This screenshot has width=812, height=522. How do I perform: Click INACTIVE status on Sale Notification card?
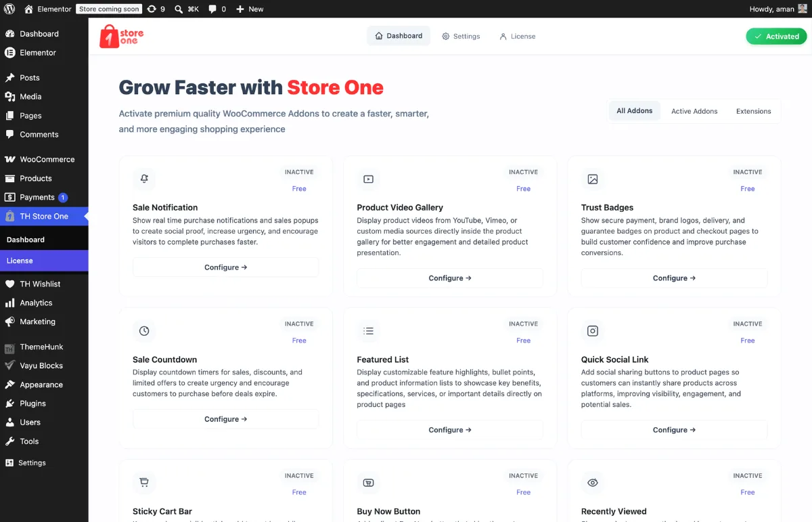tap(299, 172)
